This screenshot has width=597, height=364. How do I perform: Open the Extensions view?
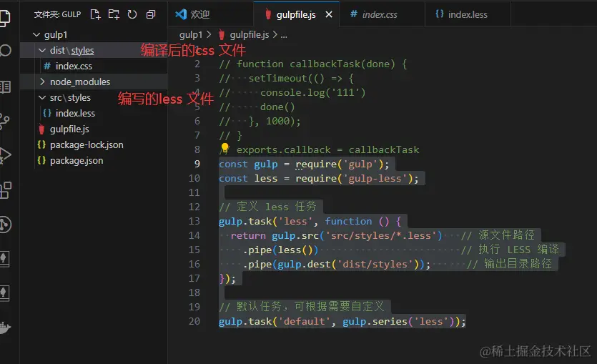coord(6,190)
